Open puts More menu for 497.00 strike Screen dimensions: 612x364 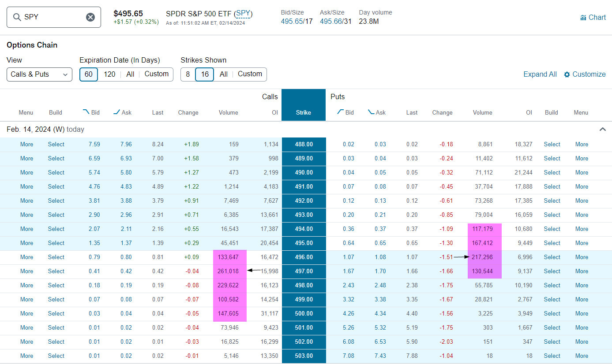point(582,271)
